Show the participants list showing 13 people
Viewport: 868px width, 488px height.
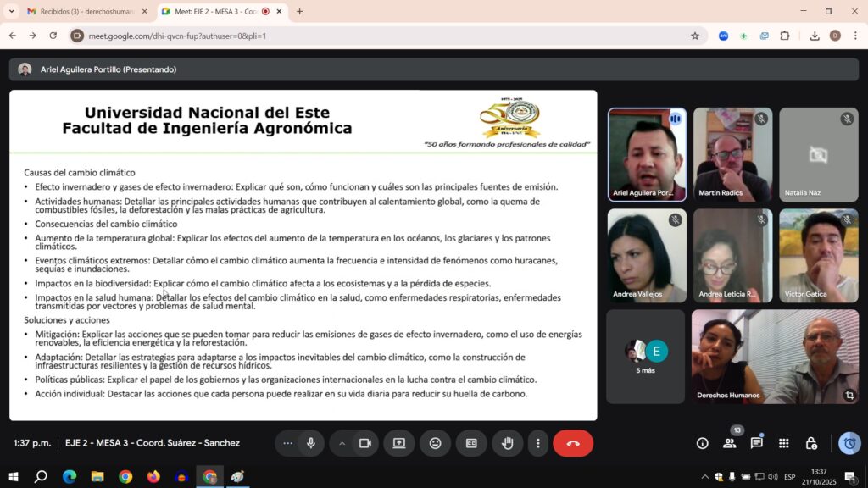click(730, 442)
